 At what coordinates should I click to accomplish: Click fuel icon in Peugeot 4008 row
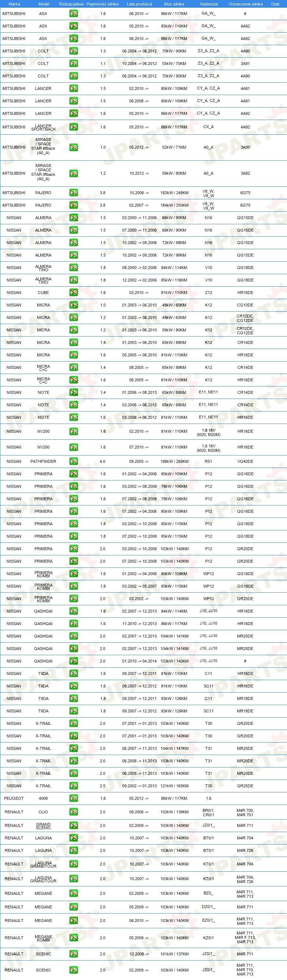pyautogui.click(x=73, y=799)
